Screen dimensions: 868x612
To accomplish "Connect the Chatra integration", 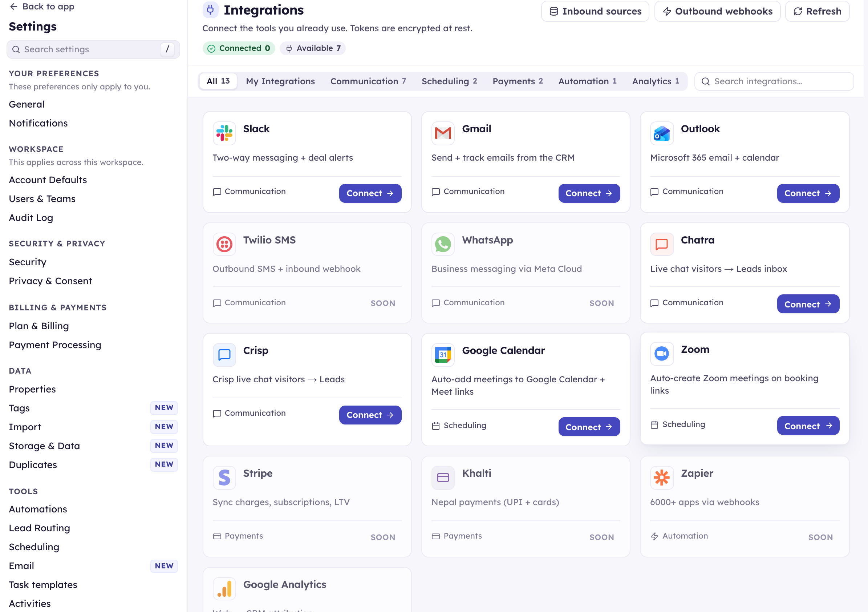I will point(808,304).
